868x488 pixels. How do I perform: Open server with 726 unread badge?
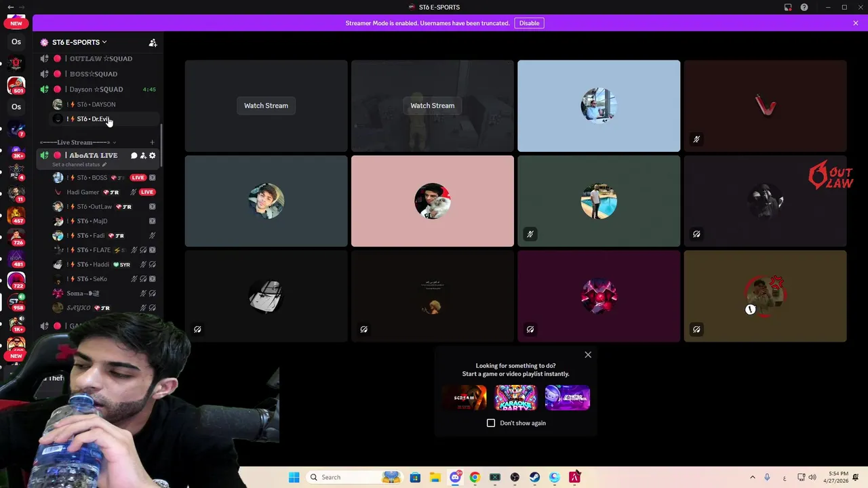[x=16, y=237]
